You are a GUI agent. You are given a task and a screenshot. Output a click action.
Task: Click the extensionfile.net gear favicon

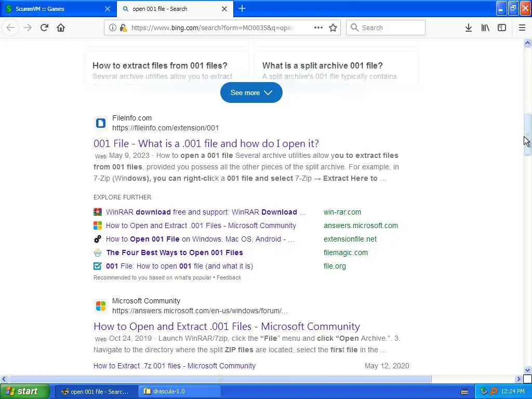98,239
